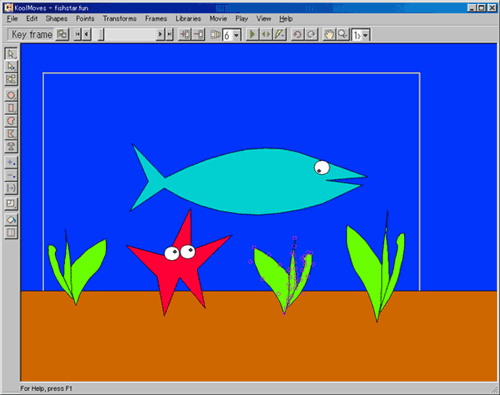500x395 pixels.
Task: Select the hand pan tool
Action: click(329, 34)
